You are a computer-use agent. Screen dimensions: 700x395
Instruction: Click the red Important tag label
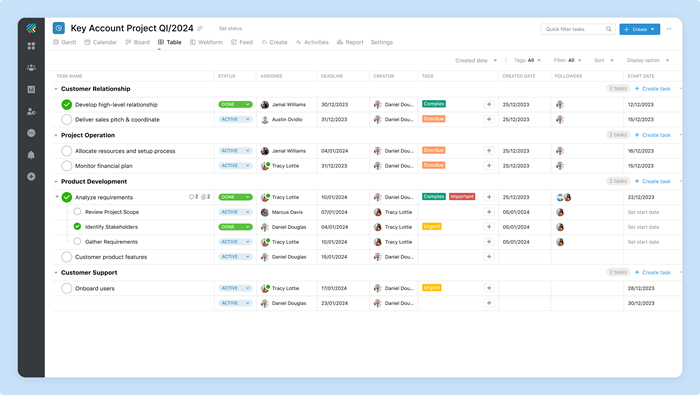[462, 197]
